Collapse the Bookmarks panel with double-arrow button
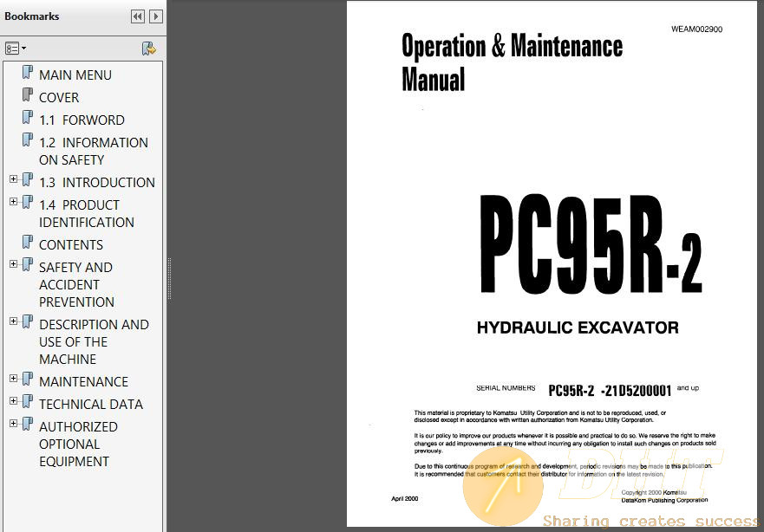 point(138,16)
